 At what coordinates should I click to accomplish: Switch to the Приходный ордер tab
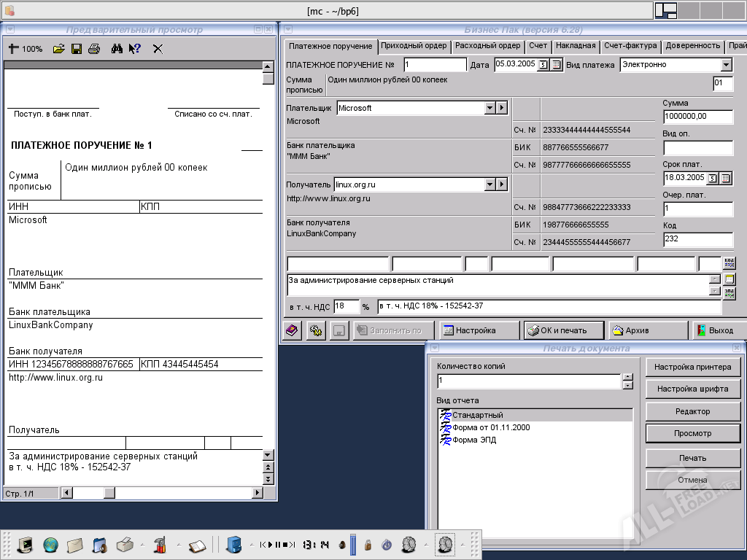(414, 45)
